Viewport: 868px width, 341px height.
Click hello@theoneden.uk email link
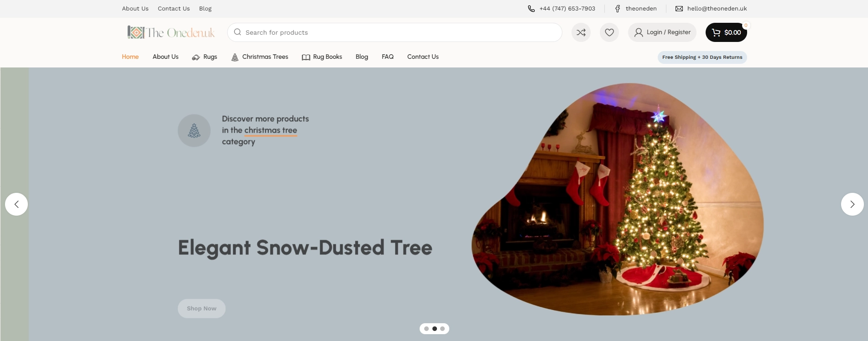click(x=717, y=9)
